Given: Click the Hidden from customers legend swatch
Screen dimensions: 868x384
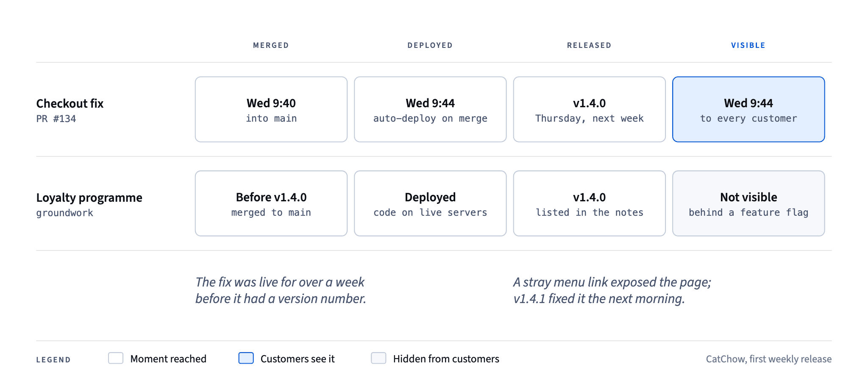Looking at the screenshot, I should point(378,358).
